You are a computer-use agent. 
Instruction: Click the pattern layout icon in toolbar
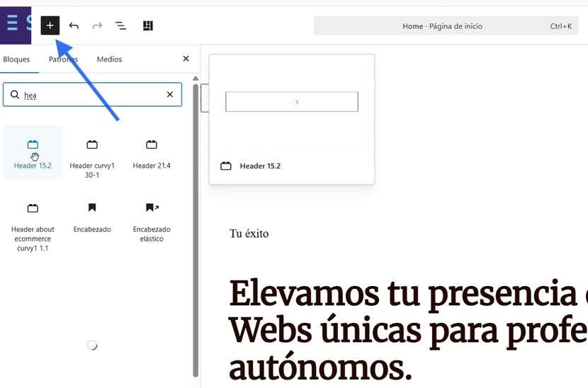(148, 25)
